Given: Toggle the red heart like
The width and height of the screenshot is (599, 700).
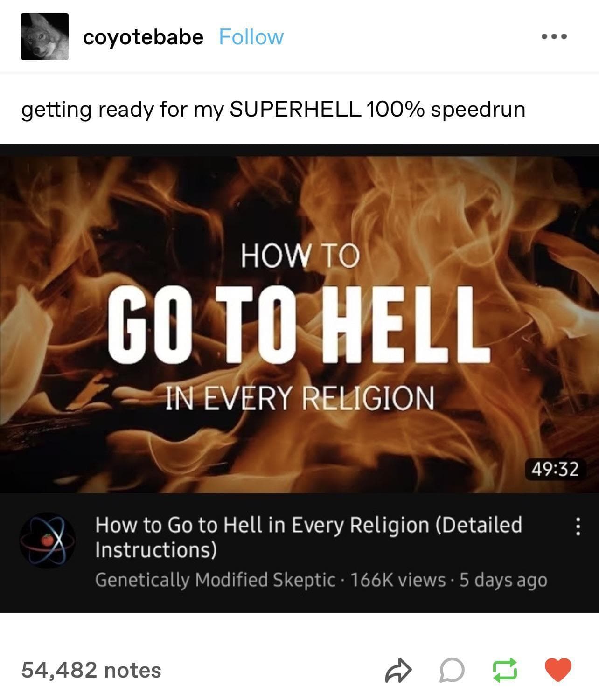Looking at the screenshot, I should (558, 670).
